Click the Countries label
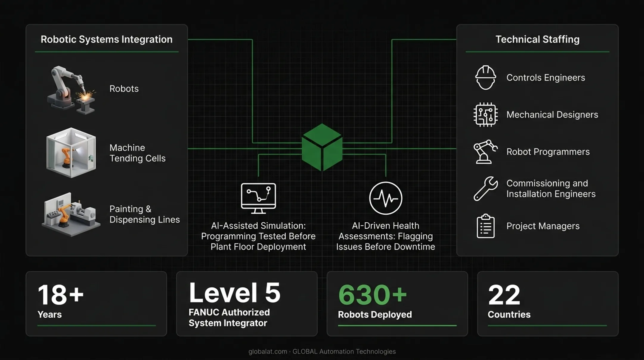 [x=509, y=314]
